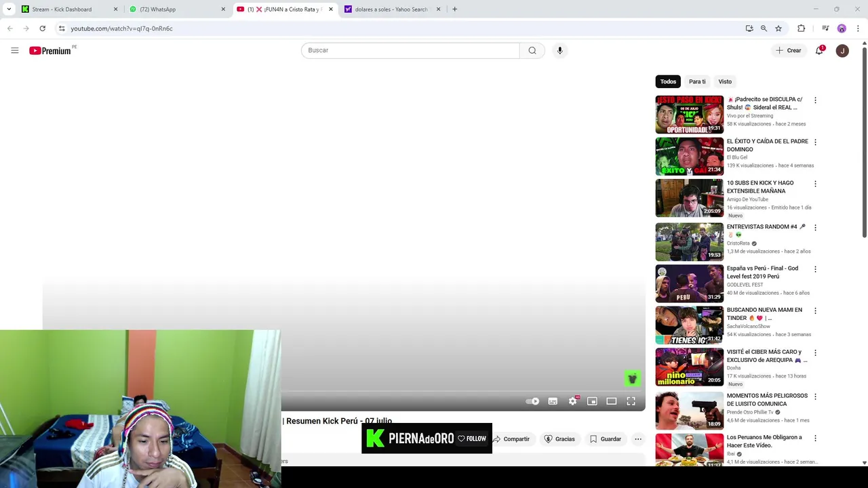Open YouTube notifications bell
The image size is (868, 488).
click(x=820, y=50)
